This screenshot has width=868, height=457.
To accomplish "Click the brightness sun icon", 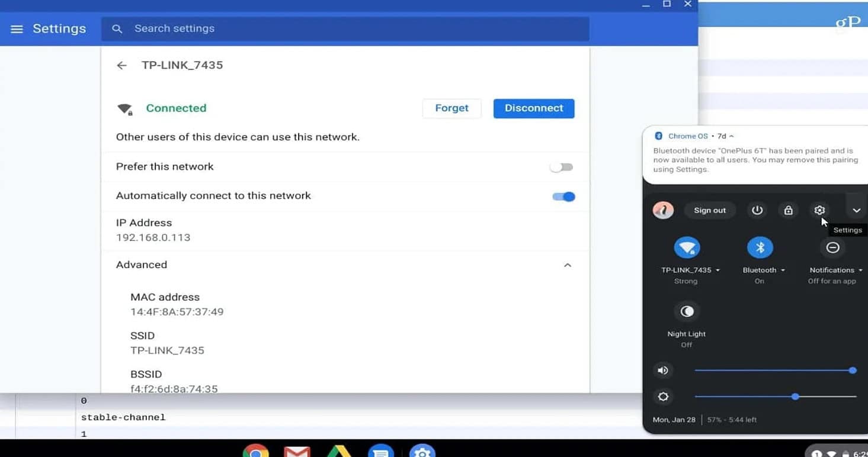I will tap(663, 397).
